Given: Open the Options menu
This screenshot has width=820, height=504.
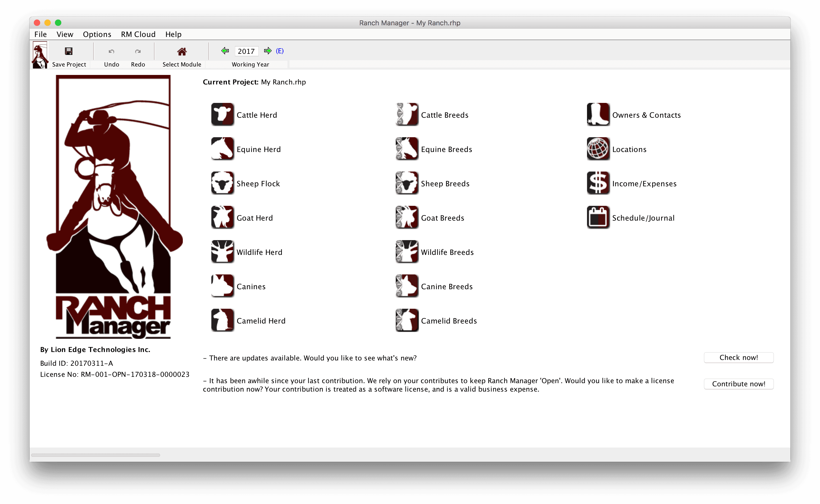Looking at the screenshot, I should coord(97,34).
